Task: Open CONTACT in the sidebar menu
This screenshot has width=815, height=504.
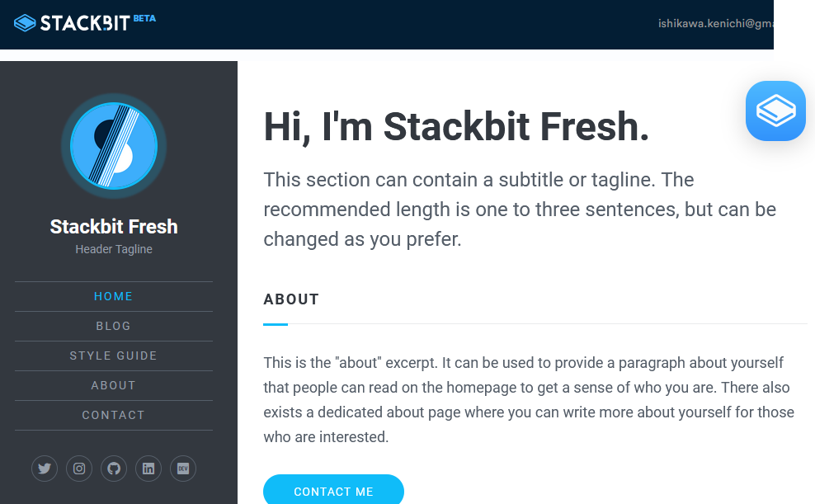Action: (x=114, y=415)
